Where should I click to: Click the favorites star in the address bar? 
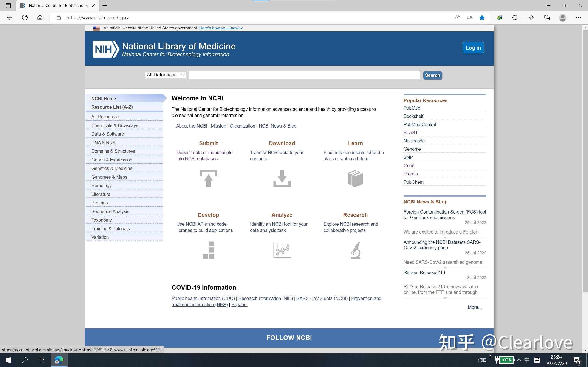[482, 17]
